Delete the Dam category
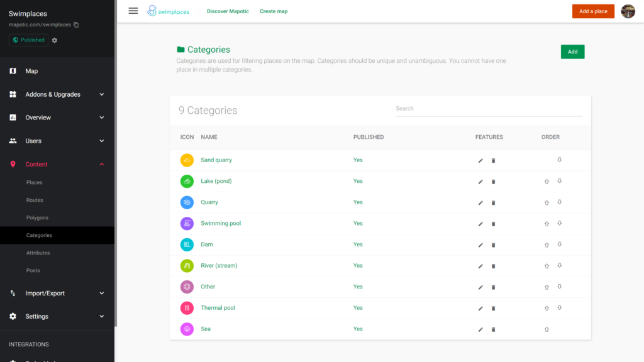The width and height of the screenshot is (644, 362). [x=493, y=245]
